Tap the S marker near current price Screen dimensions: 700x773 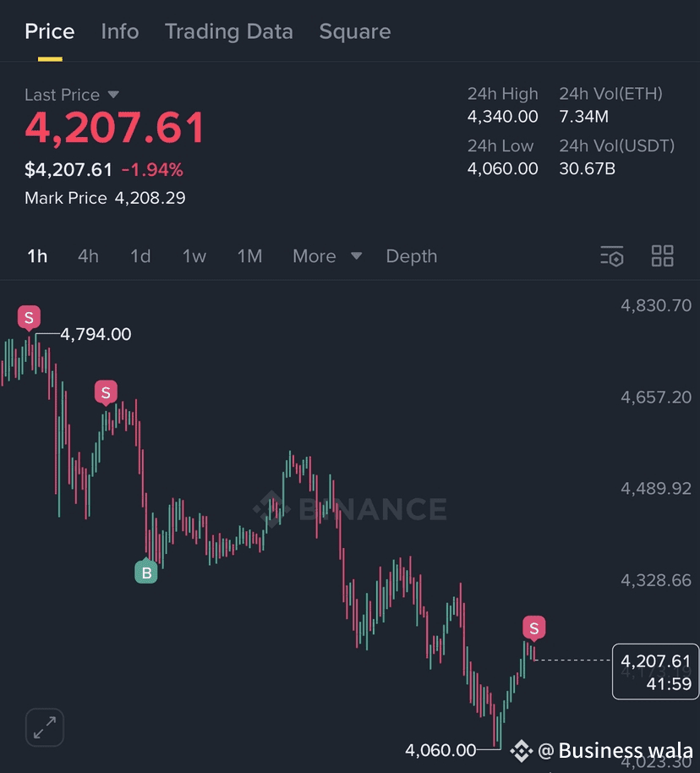pos(533,628)
